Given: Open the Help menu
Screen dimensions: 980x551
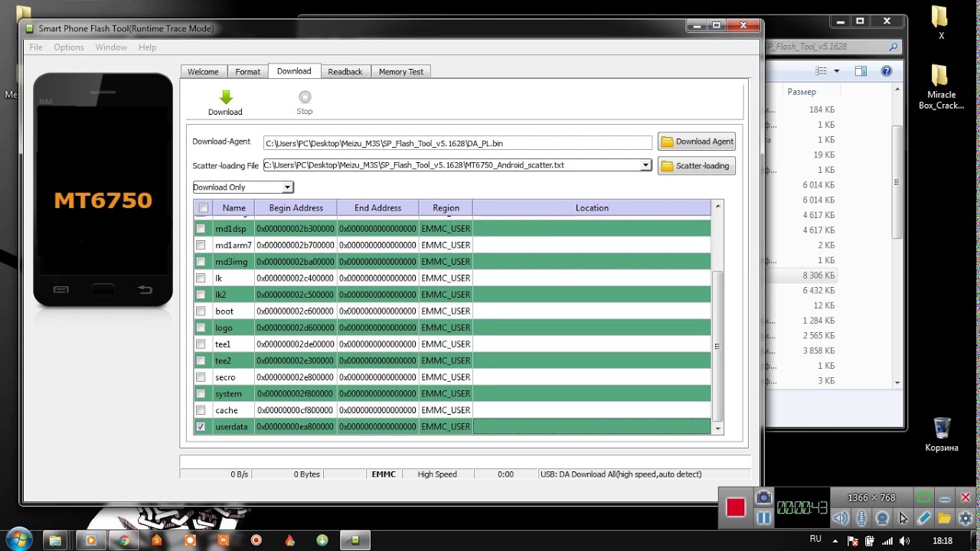Looking at the screenshot, I should (x=147, y=47).
